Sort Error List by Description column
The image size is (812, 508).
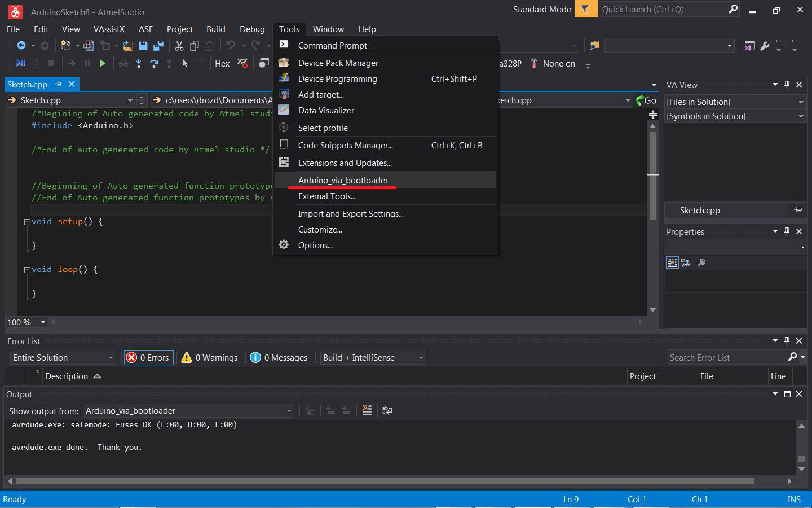click(x=334, y=376)
